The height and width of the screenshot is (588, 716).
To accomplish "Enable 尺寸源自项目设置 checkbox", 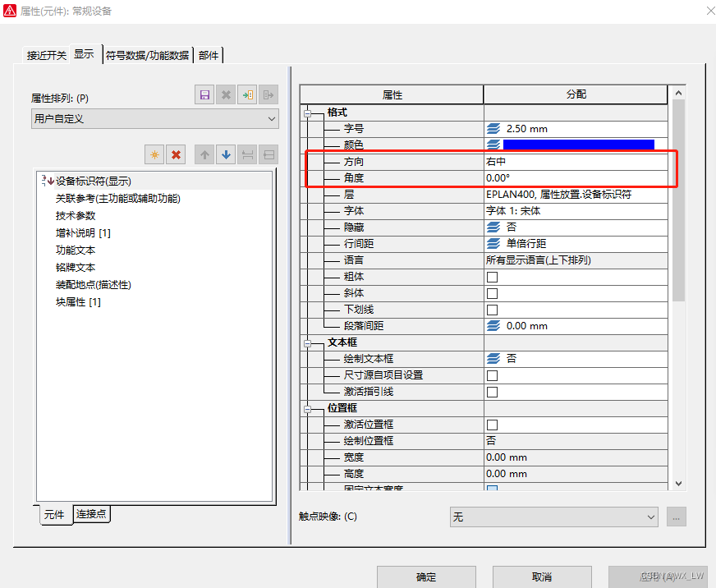I will [493, 375].
